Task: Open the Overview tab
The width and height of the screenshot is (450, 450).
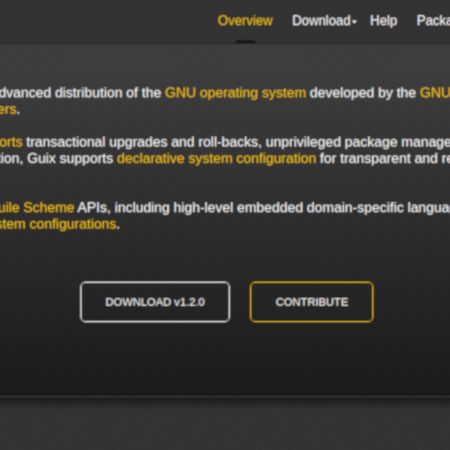Action: (245, 21)
